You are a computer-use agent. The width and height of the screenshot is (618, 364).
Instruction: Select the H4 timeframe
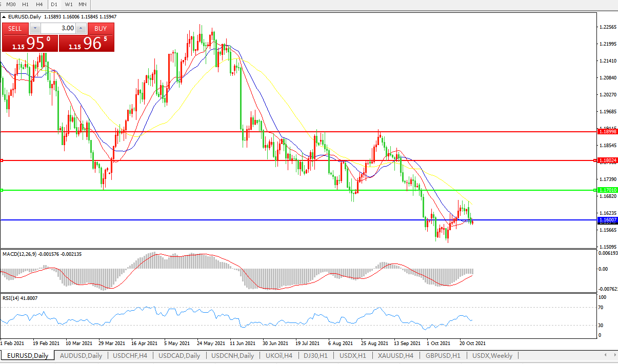click(x=39, y=4)
